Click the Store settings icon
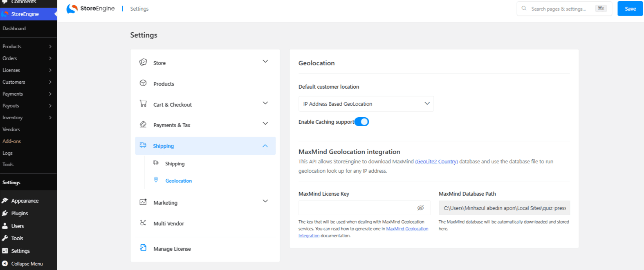 pyautogui.click(x=143, y=62)
